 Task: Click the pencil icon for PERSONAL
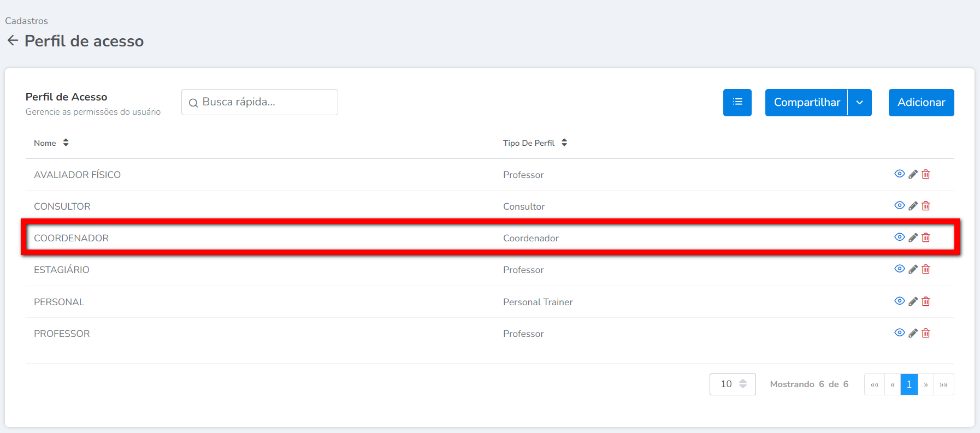(x=913, y=301)
